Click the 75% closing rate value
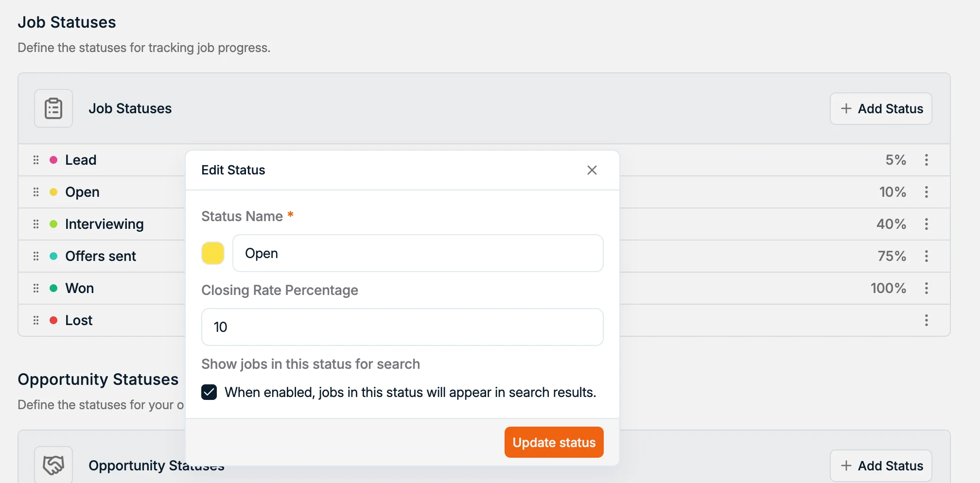The width and height of the screenshot is (980, 483). 892,256
